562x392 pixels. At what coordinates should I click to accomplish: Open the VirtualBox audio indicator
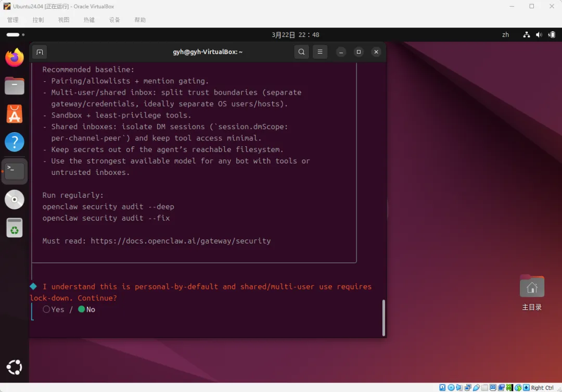[459, 387]
